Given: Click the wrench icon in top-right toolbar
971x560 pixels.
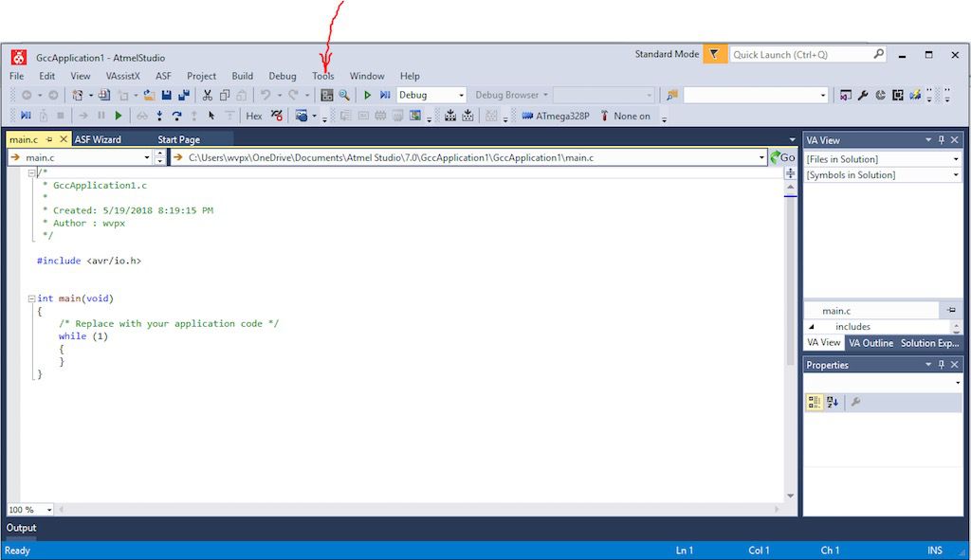Looking at the screenshot, I should coord(863,96).
